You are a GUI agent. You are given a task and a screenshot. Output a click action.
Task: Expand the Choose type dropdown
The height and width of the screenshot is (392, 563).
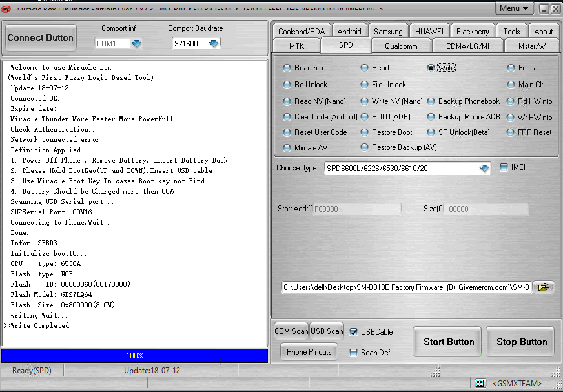484,168
